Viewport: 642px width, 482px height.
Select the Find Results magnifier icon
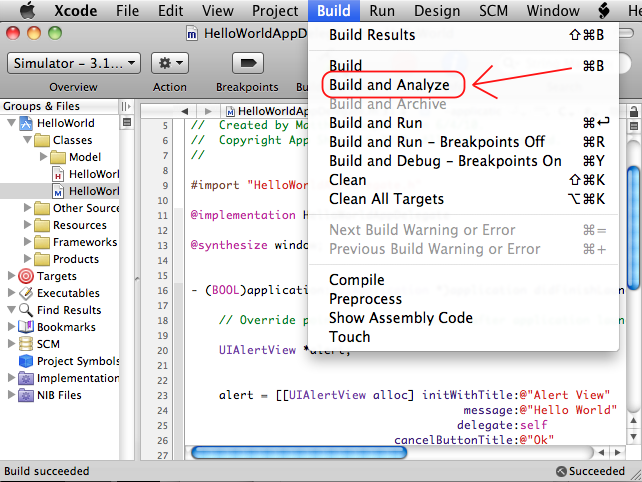26,310
